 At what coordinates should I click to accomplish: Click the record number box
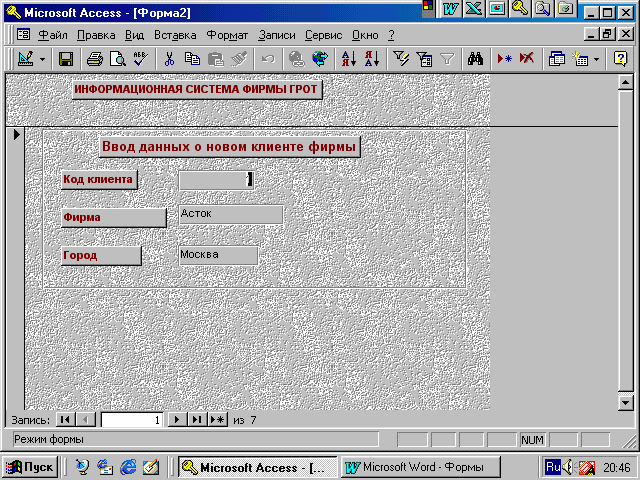click(131, 420)
